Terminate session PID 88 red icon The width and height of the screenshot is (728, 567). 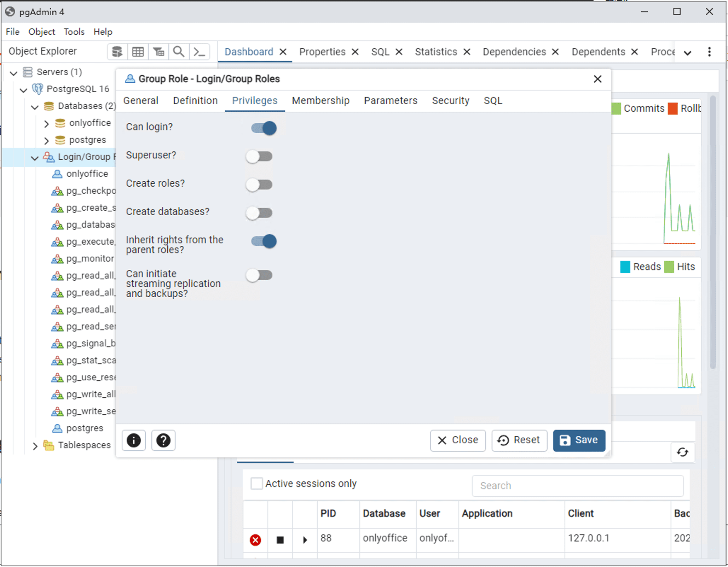pos(255,540)
